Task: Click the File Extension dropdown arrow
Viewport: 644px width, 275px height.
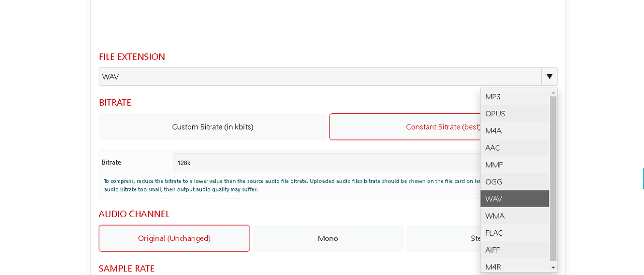Action: point(549,77)
